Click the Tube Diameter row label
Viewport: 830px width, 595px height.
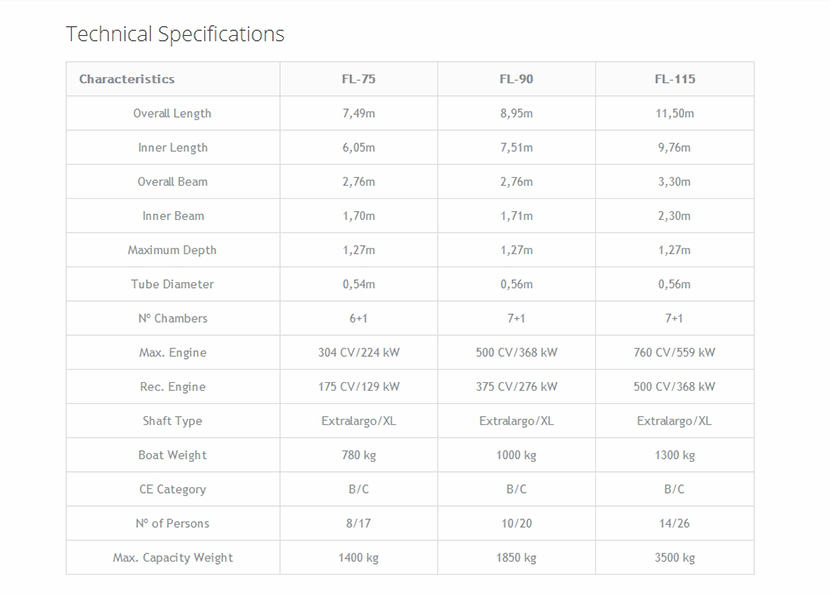(x=172, y=284)
